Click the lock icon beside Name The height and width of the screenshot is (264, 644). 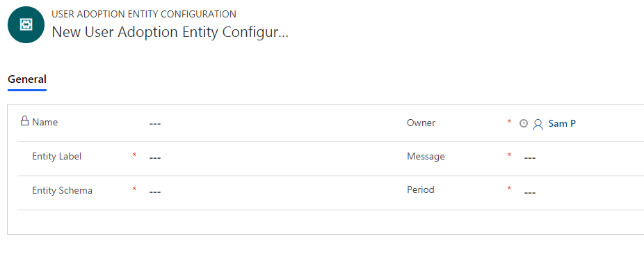pyautogui.click(x=24, y=121)
